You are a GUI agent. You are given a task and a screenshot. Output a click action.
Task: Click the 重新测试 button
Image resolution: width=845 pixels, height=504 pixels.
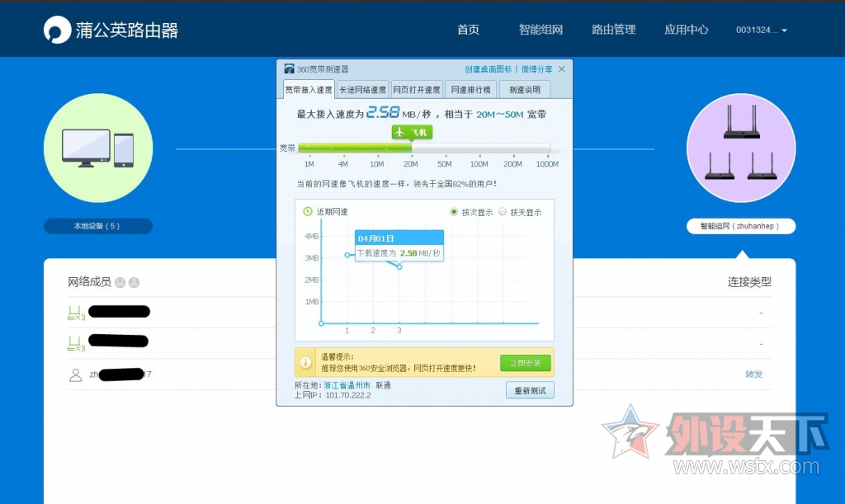click(530, 390)
